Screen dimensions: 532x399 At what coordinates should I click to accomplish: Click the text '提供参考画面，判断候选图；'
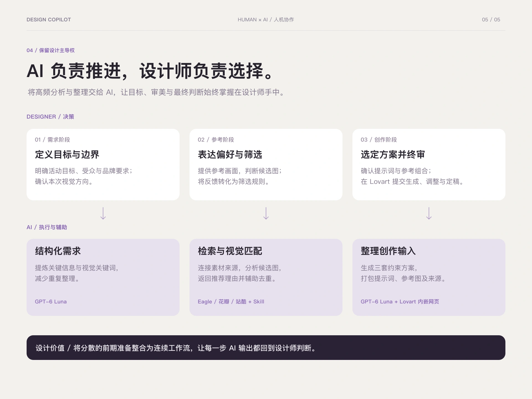click(x=240, y=171)
